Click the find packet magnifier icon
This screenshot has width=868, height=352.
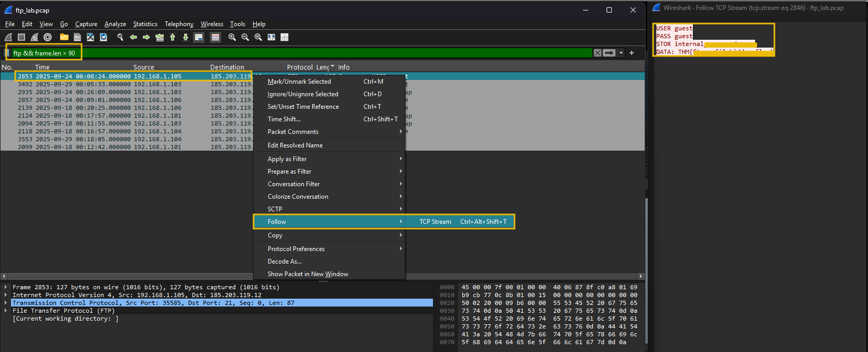pyautogui.click(x=120, y=37)
